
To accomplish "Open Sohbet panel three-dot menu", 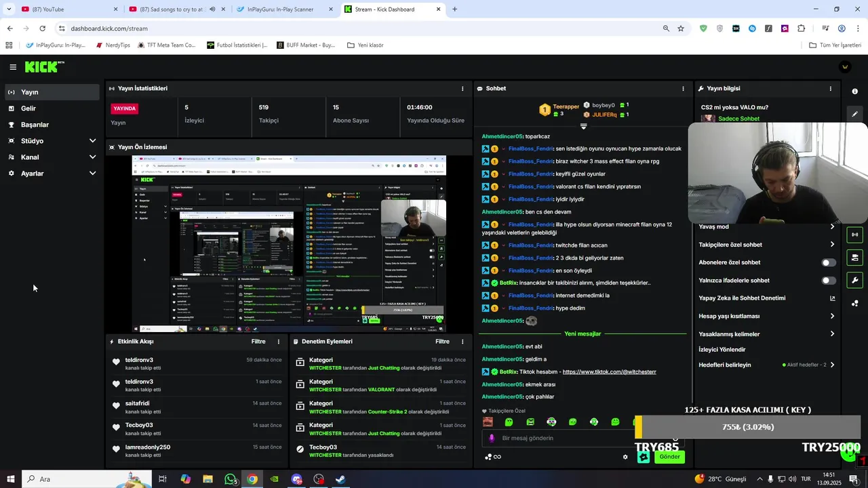I will click(683, 89).
